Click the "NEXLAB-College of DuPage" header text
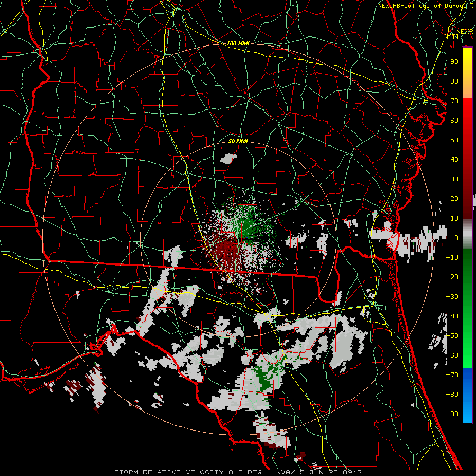This screenshot has height=476, width=476. (x=423, y=6)
